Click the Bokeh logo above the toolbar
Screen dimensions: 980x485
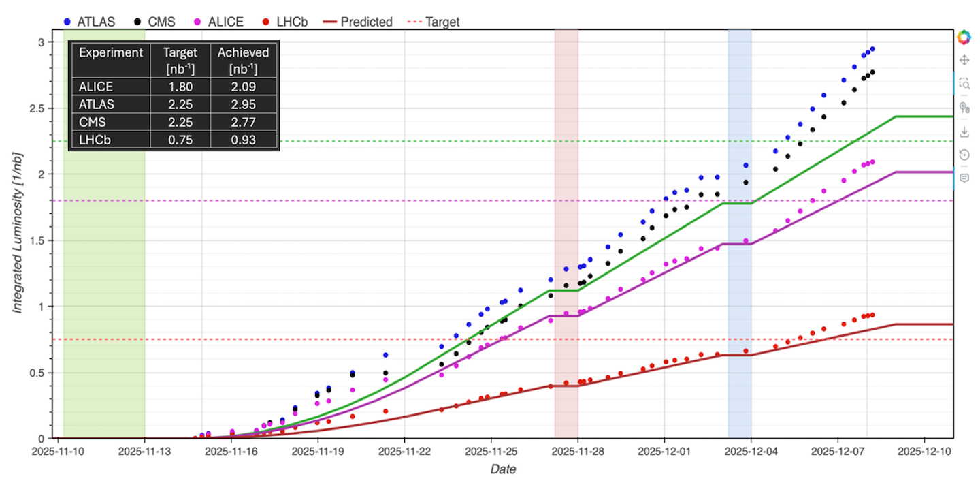coord(964,37)
